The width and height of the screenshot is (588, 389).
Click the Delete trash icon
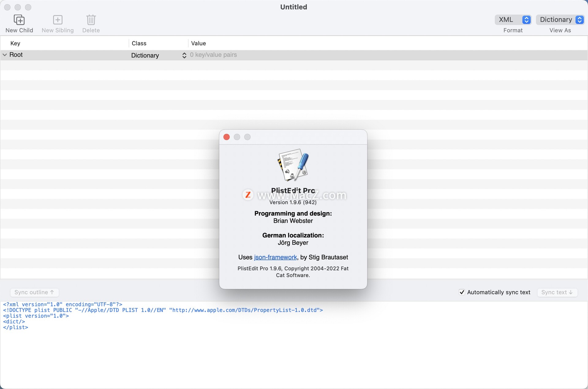pyautogui.click(x=91, y=20)
